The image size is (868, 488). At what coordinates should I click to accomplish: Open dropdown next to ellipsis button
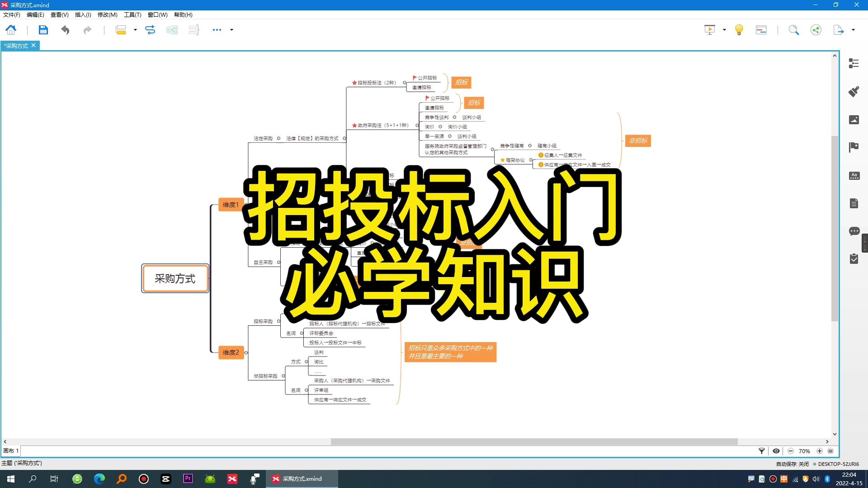point(232,30)
